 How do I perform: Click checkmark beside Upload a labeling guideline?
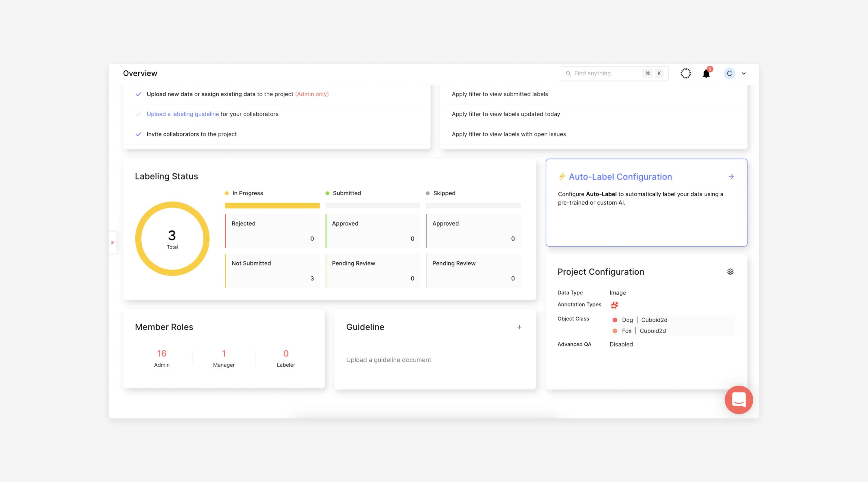tap(139, 114)
